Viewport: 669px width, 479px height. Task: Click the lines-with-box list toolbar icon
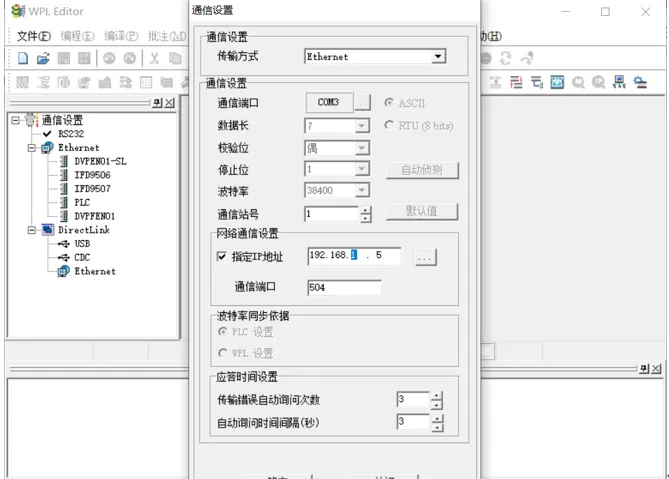[x=537, y=82]
